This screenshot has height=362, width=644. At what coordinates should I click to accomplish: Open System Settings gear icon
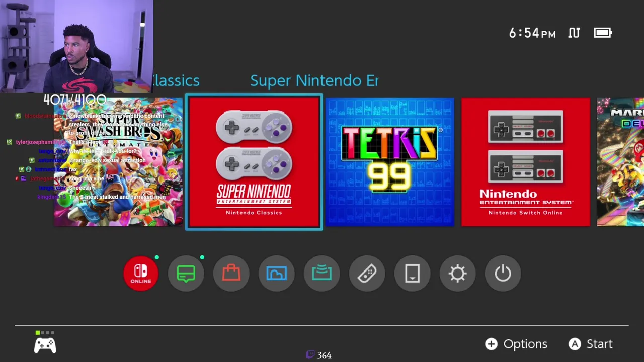coord(458,273)
